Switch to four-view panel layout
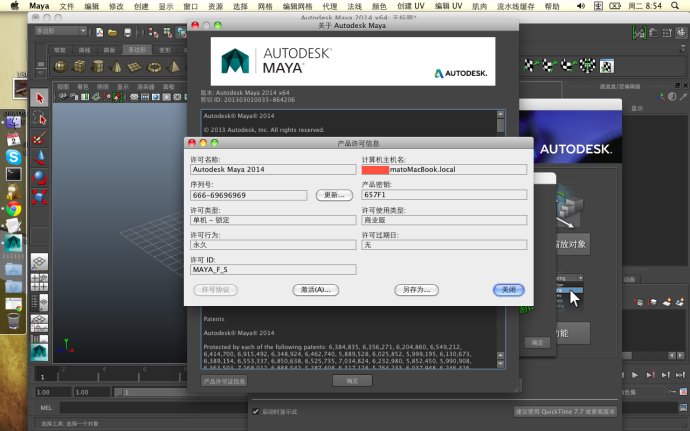This screenshot has width=690, height=431. [40, 283]
